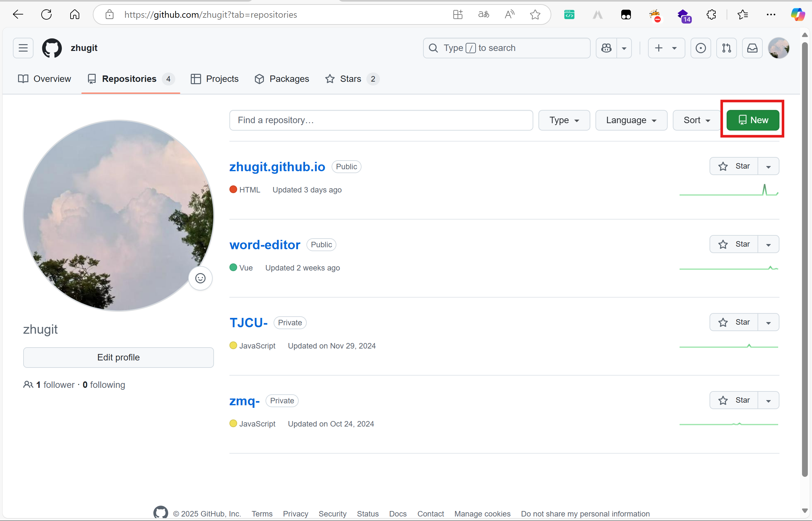Click the browser address bar URL
812x521 pixels.
point(210,15)
